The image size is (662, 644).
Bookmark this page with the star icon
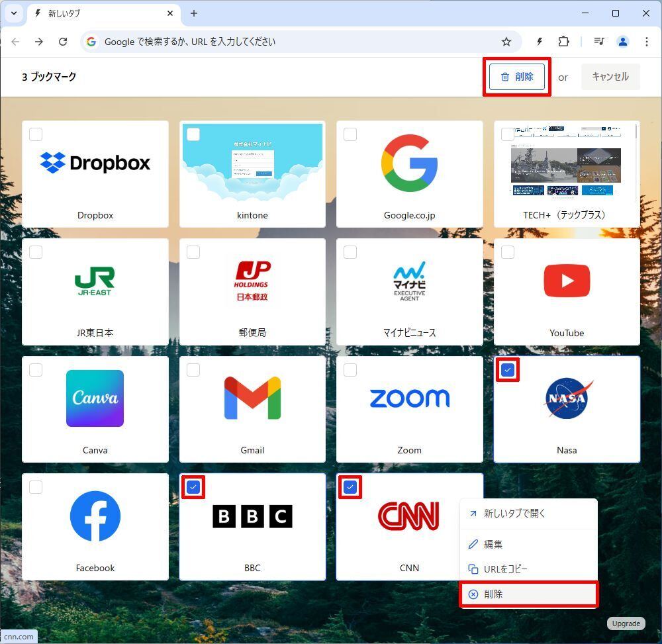click(506, 41)
